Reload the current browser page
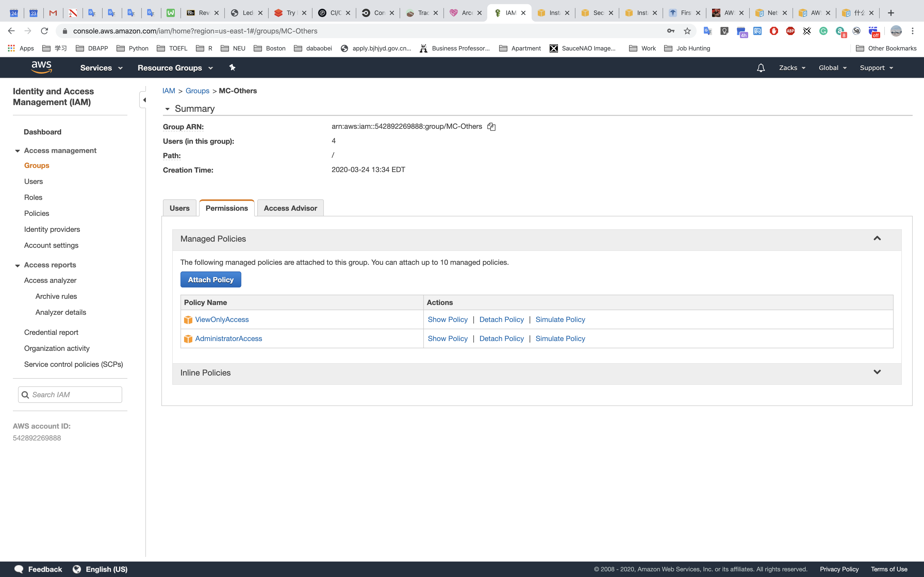Screen dimensions: 924x577 pos(44,31)
